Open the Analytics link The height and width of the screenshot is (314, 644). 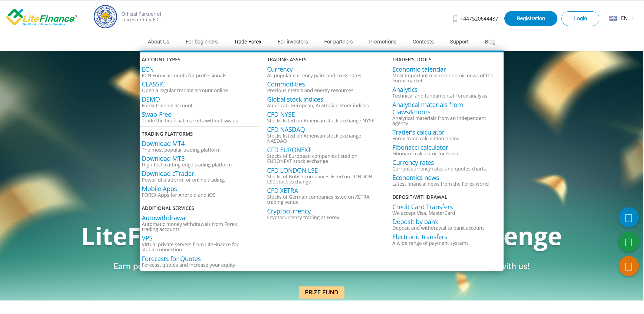405,90
